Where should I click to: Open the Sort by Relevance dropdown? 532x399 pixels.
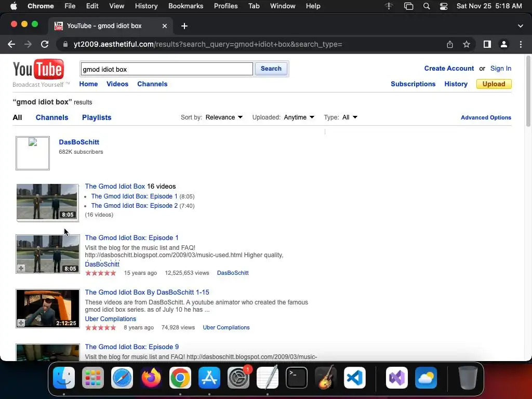tap(224, 117)
